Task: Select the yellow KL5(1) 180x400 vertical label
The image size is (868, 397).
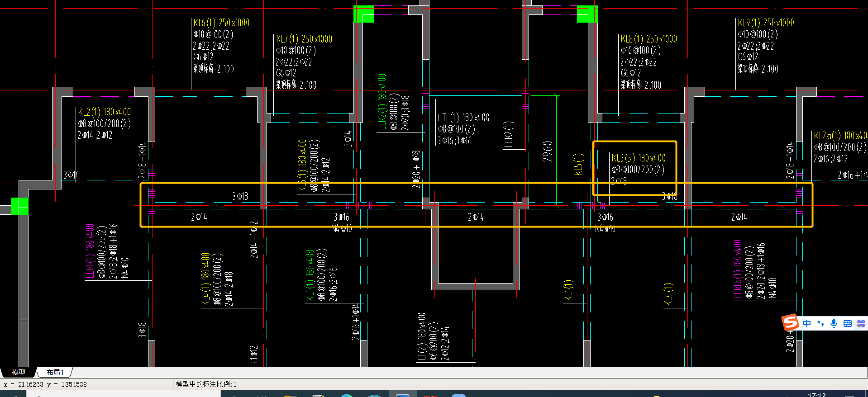Action: (x=302, y=165)
